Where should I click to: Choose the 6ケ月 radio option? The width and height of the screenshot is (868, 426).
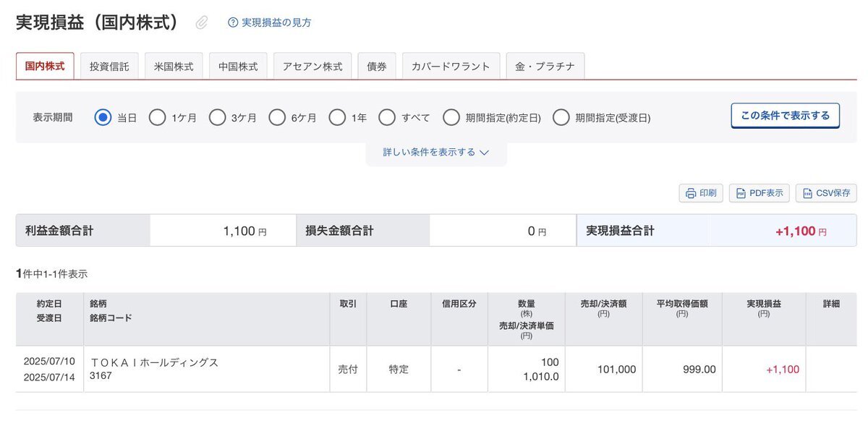[277, 117]
